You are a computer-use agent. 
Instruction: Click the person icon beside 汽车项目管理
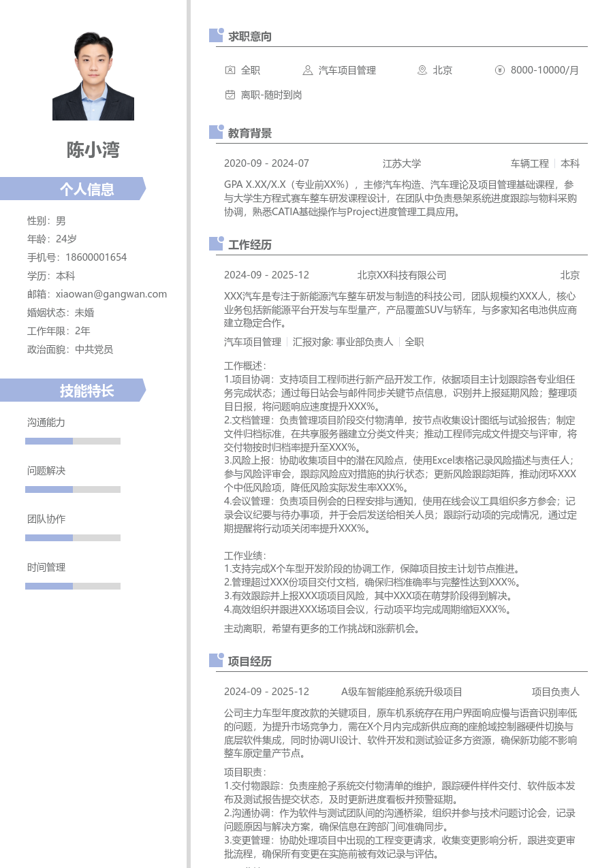(307, 70)
